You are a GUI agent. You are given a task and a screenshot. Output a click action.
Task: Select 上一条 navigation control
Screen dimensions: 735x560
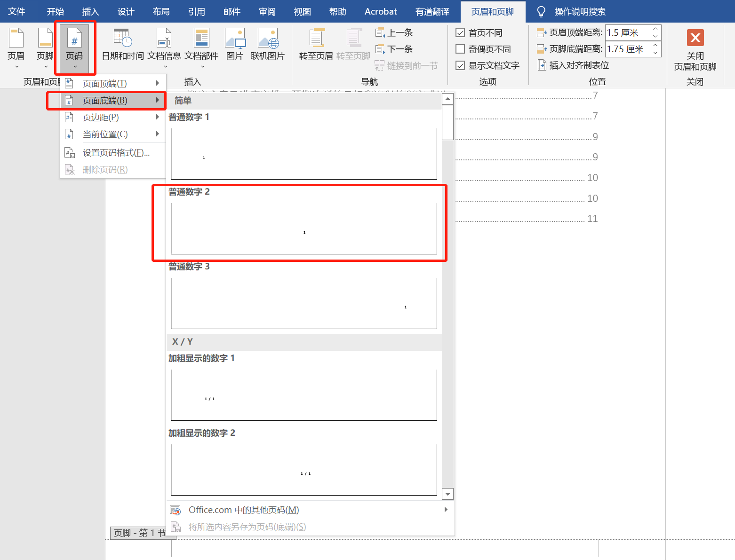pos(394,32)
